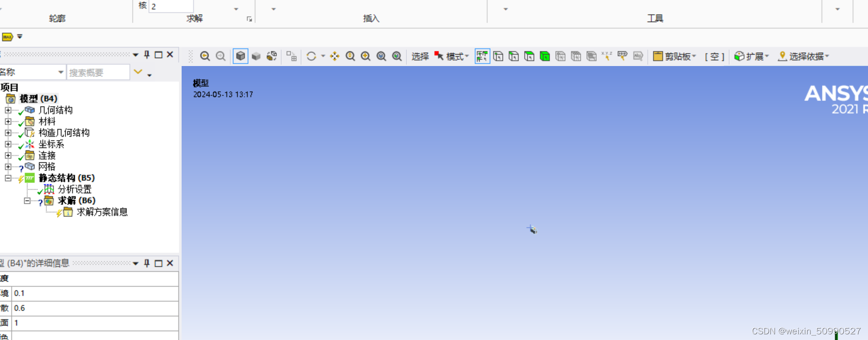Expand the 材料 tree node
The height and width of the screenshot is (340, 868).
[x=8, y=121]
